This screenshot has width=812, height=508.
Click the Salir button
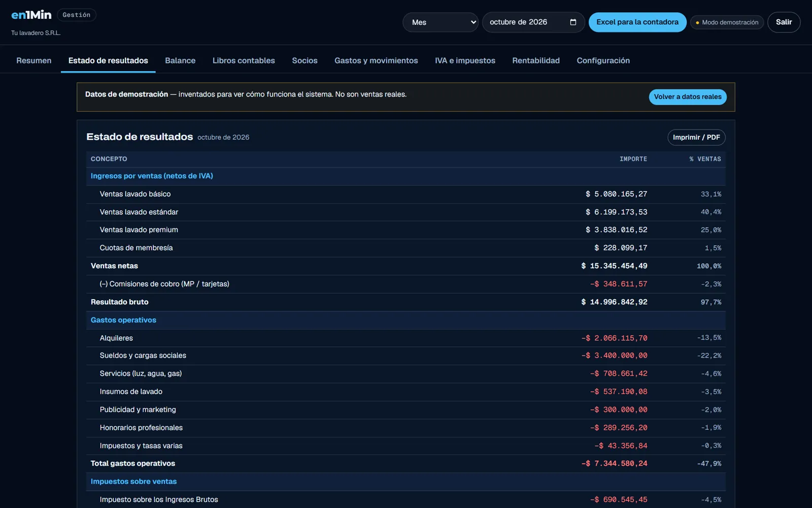[784, 22]
